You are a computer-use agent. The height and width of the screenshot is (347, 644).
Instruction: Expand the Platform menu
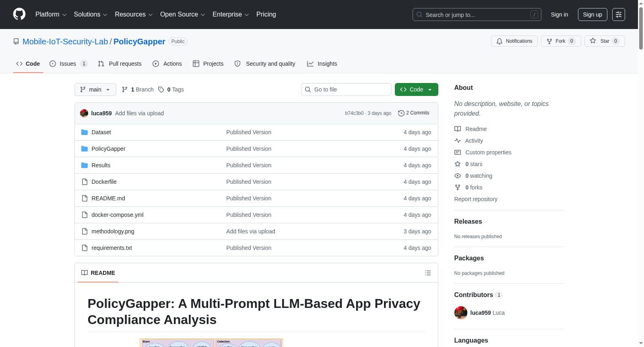tap(51, 15)
